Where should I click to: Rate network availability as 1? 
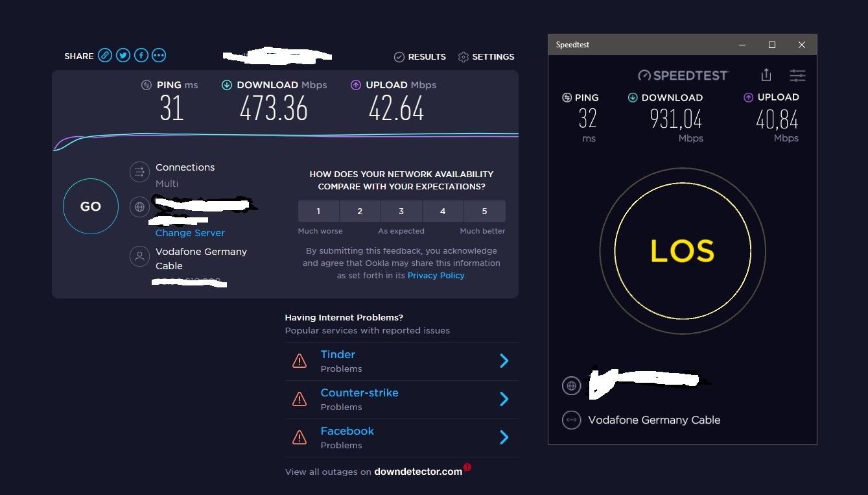318,211
